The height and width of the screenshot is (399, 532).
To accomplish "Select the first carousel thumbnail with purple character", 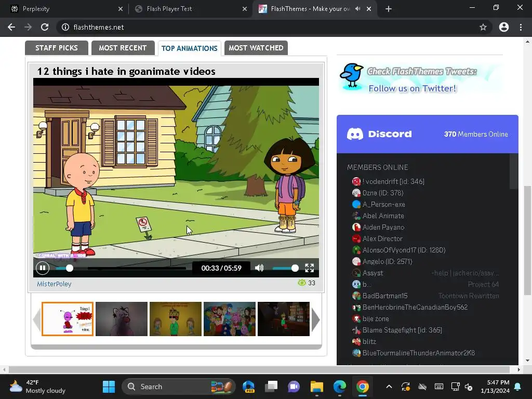I will 68,319.
